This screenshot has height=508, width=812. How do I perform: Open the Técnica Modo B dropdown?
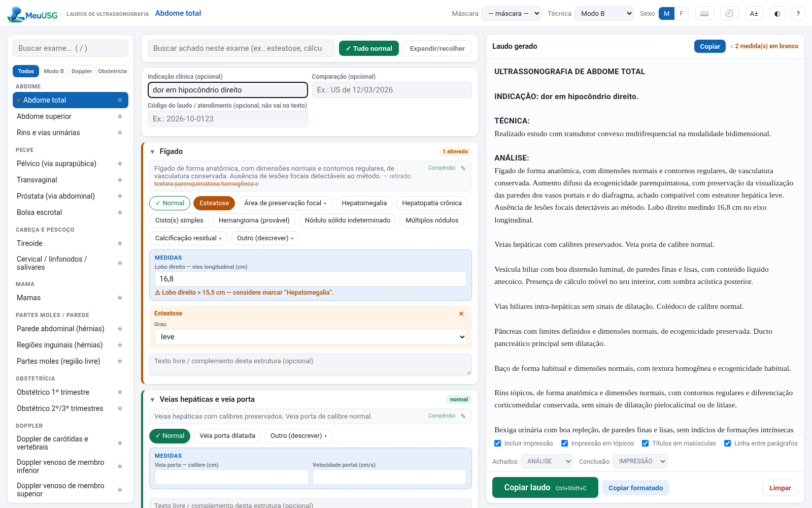click(x=604, y=13)
